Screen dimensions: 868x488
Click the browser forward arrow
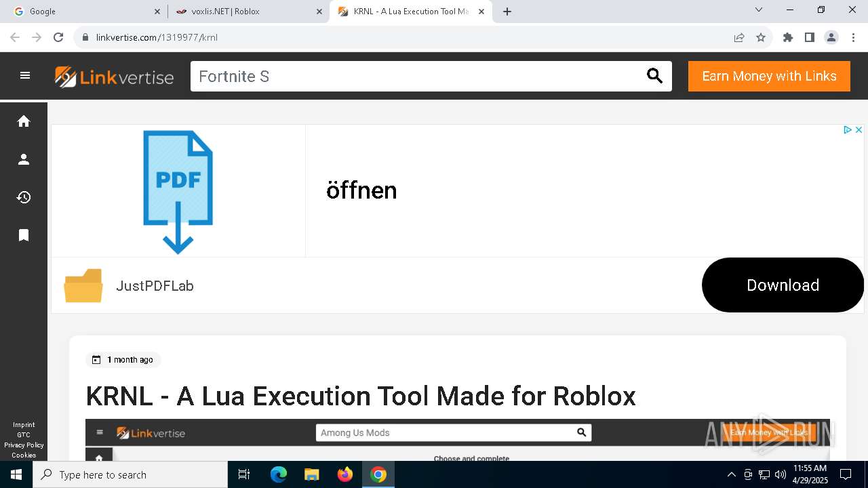[37, 37]
